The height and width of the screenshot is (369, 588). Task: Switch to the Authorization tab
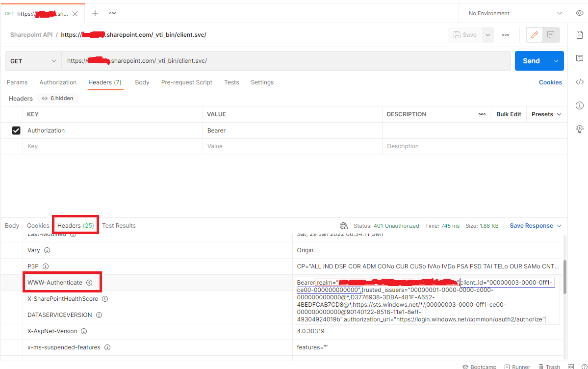tap(58, 82)
